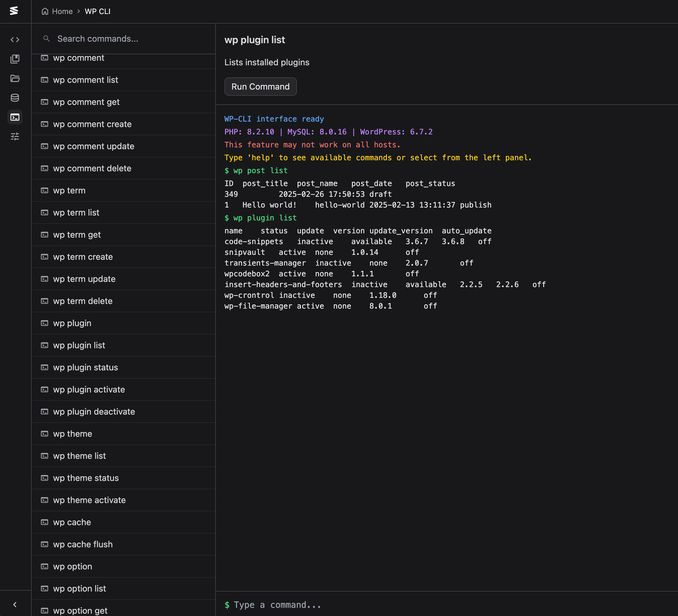Click terminal icon beside wp theme status
This screenshot has width=678, height=616.
tap(45, 478)
